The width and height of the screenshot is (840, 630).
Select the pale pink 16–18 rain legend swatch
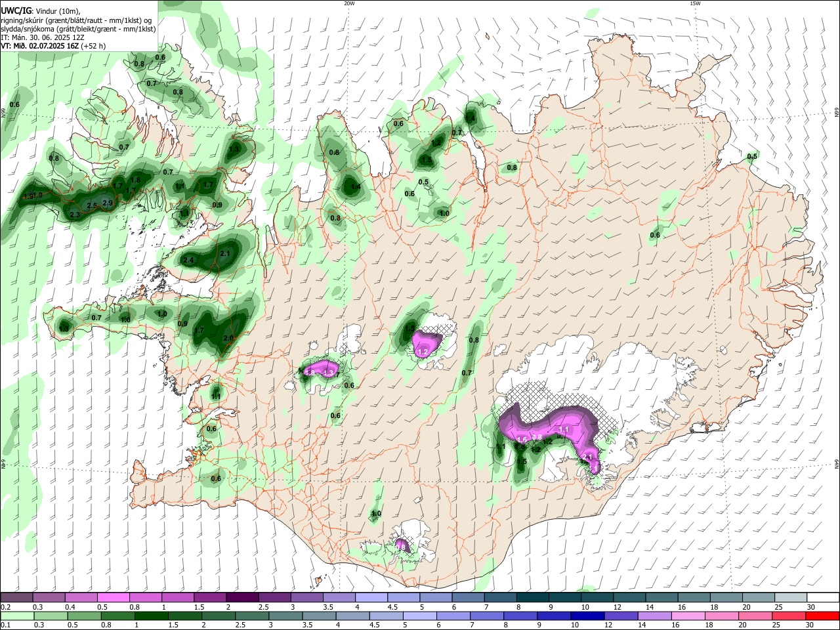click(x=688, y=616)
